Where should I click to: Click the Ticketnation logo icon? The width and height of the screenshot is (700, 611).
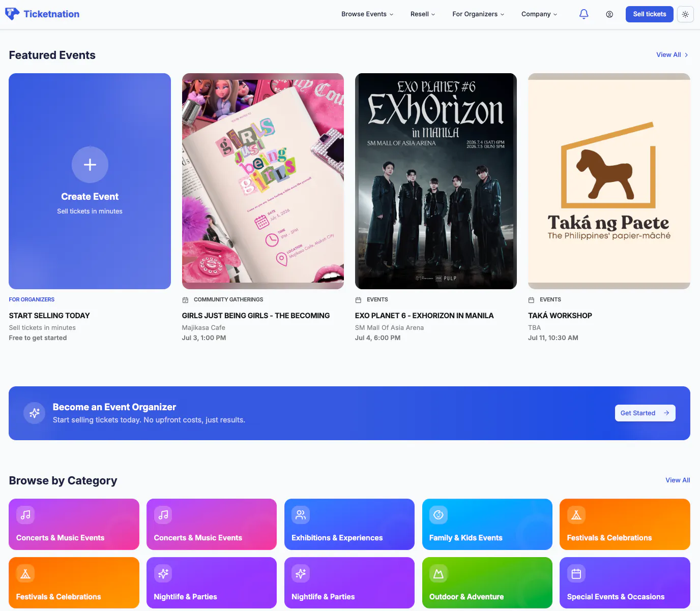[x=12, y=14]
